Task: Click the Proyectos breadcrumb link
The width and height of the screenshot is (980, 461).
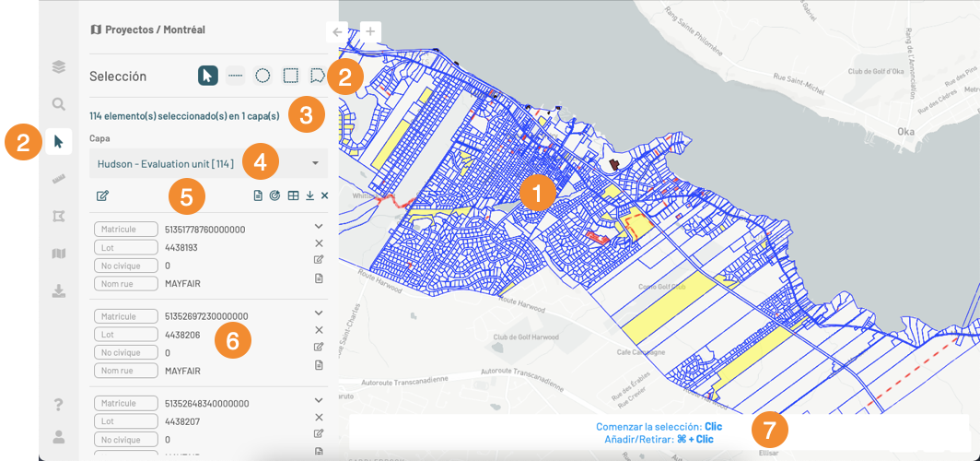Action: pyautogui.click(x=130, y=30)
